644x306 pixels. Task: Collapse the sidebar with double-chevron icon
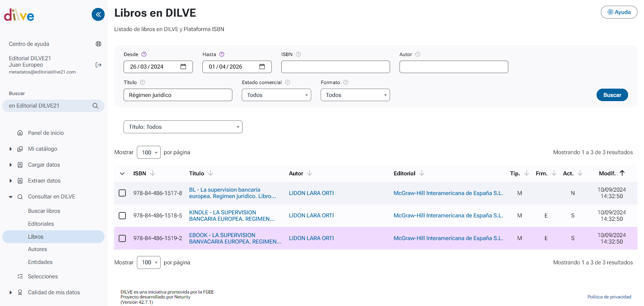(98, 15)
